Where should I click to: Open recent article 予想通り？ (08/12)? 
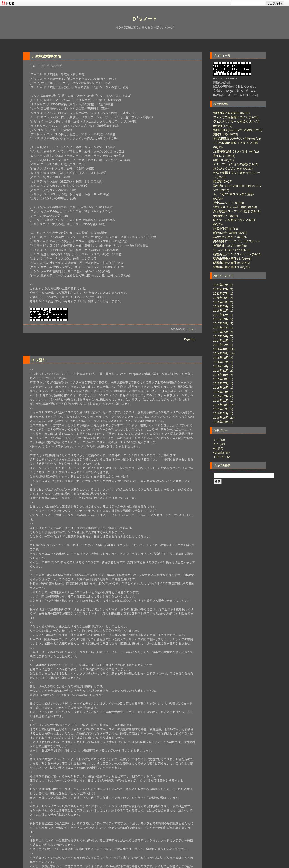225,216
